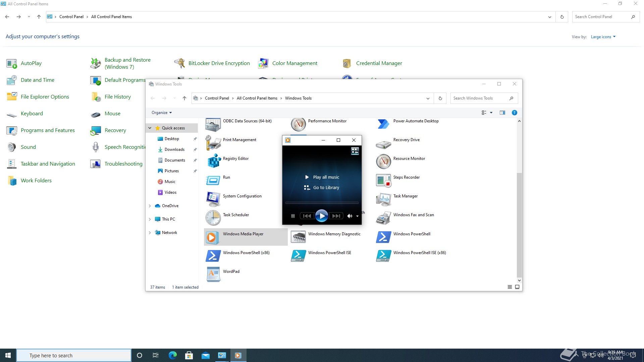
Task: Open Windows Fax and Scan
Action: pos(413,215)
